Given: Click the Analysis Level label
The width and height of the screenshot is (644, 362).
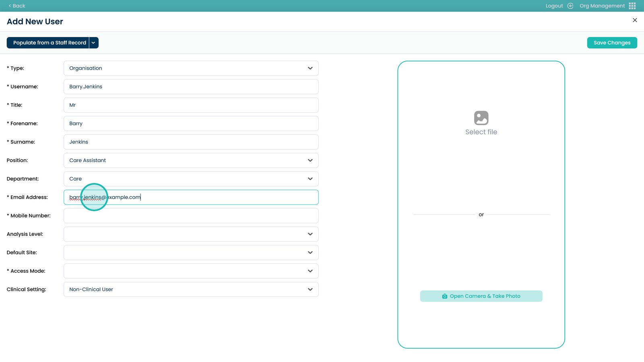Looking at the screenshot, I should click(25, 234).
